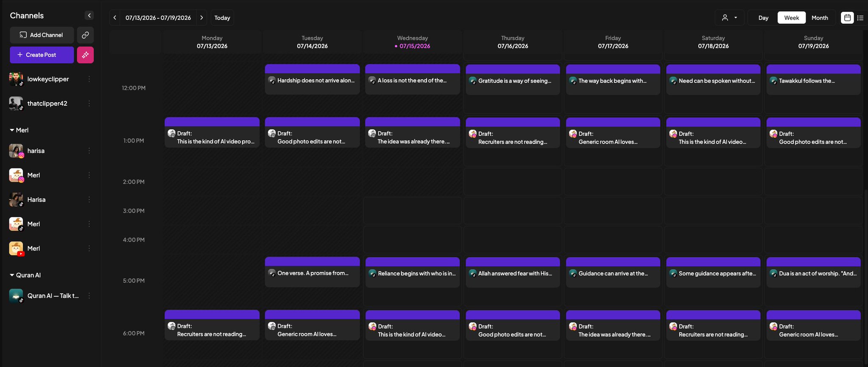Switch to list view icon

click(860, 18)
